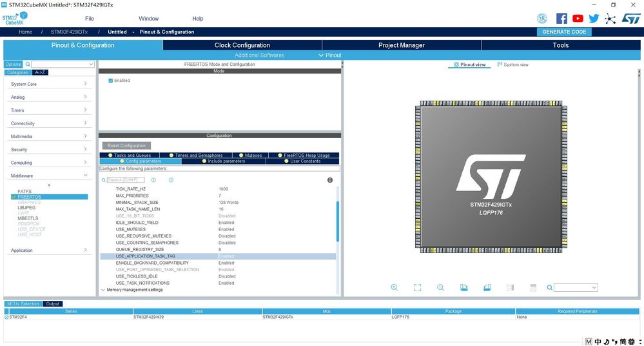Viewport: 644px width, 346px height.
Task: Switch to Project Manager tab
Action: [401, 45]
